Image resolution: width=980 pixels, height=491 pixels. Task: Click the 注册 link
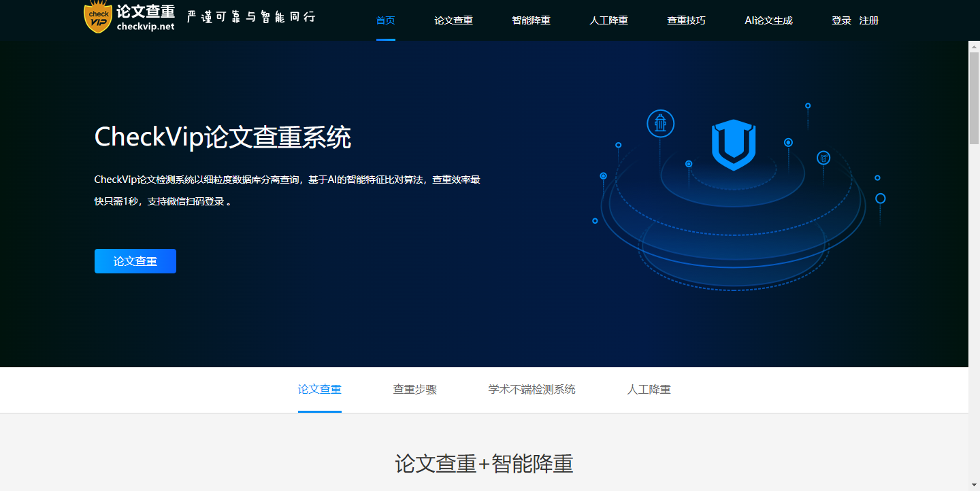[x=869, y=20]
